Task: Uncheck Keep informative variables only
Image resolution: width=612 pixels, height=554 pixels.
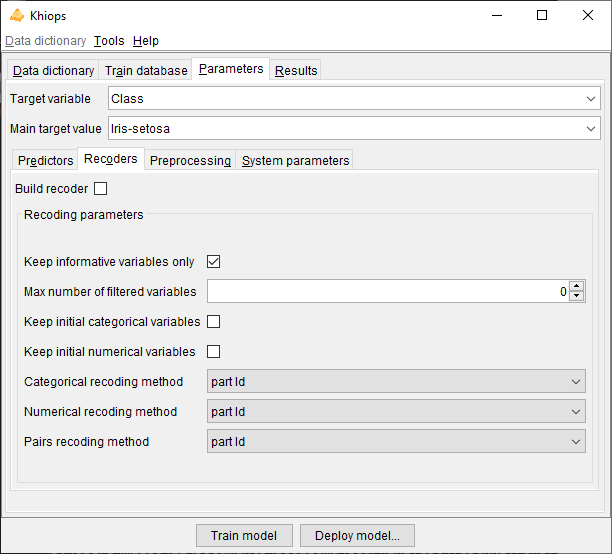Action: click(x=213, y=262)
